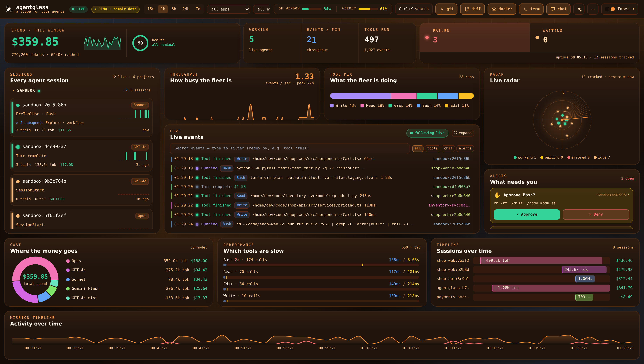Open the docker panel button
The height and width of the screenshot is (364, 644).
[502, 9]
